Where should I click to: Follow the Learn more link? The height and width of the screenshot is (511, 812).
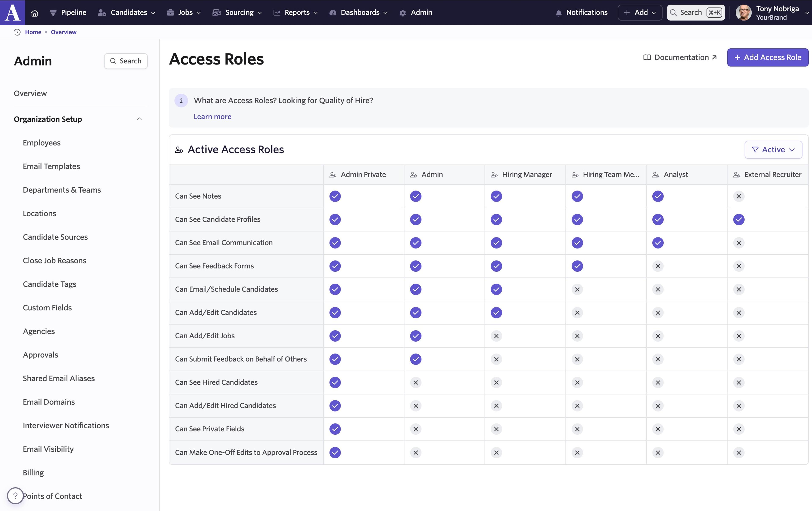point(213,117)
